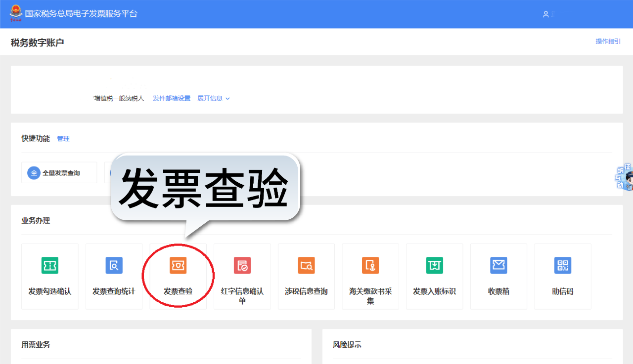This screenshot has height=364, width=633.
Task: Expand 展开信息 taxpayer details
Action: [x=210, y=98]
